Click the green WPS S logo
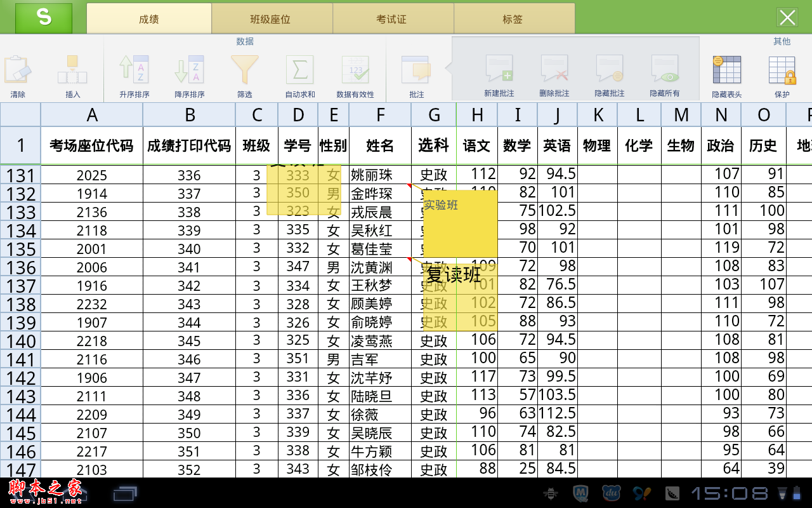The width and height of the screenshot is (812, 508). click(44, 18)
